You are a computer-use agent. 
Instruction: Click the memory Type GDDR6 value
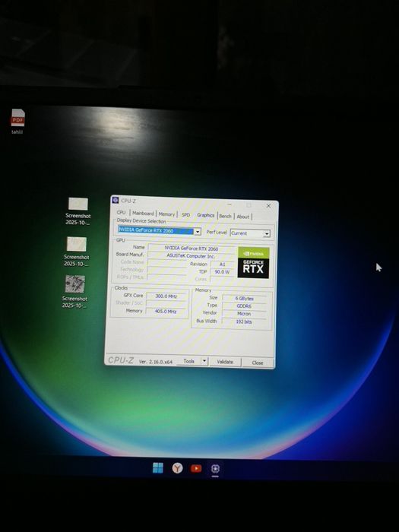[244, 306]
